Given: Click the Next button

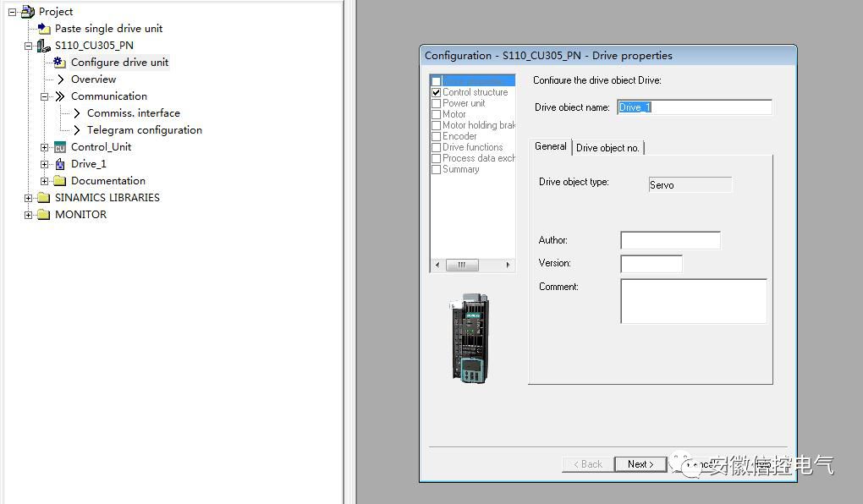Looking at the screenshot, I should click(x=640, y=464).
